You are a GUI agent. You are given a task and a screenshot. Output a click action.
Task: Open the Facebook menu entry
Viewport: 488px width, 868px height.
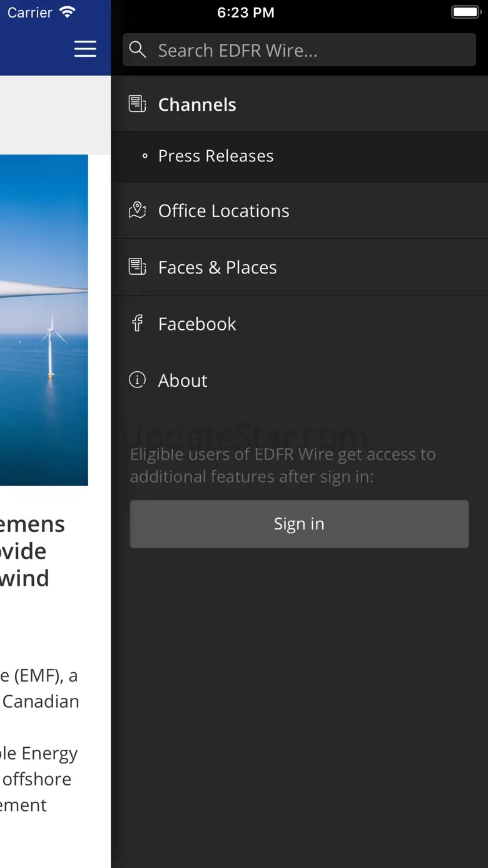pos(300,324)
